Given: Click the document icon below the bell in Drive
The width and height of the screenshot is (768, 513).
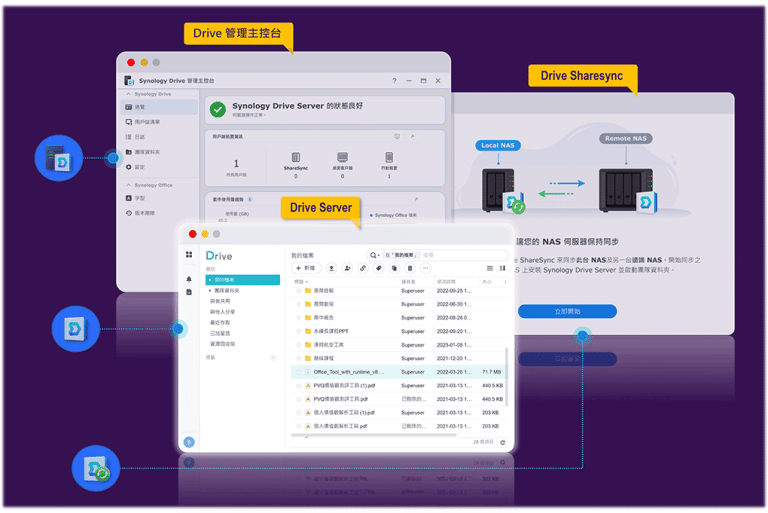Looking at the screenshot, I should coord(189,292).
